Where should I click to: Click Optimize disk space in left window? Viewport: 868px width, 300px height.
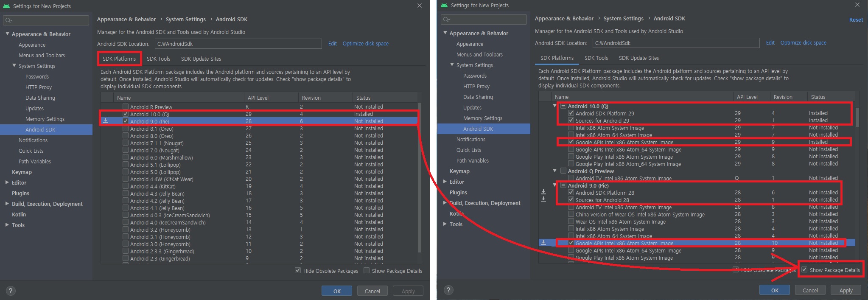click(366, 43)
